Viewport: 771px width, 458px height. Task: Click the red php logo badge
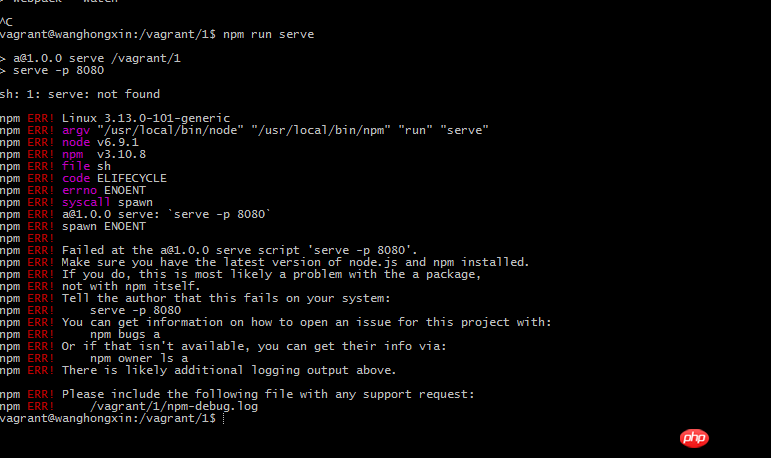[693, 438]
